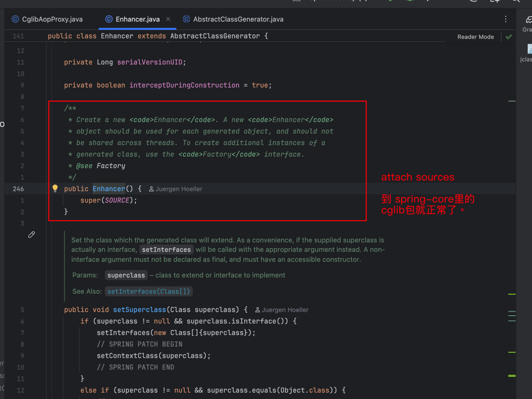This screenshot has width=532, height=399.
Task: Click the Juergen Hoeller author hint on setSuperclass
Action: (x=285, y=310)
